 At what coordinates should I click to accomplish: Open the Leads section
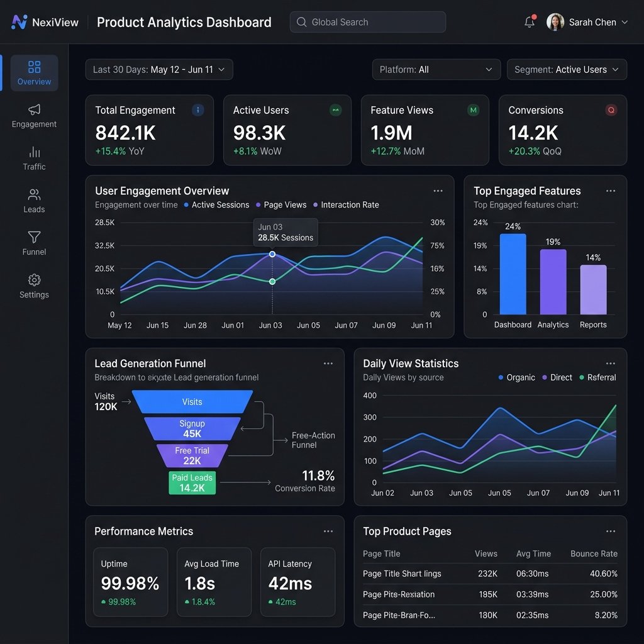point(34,201)
